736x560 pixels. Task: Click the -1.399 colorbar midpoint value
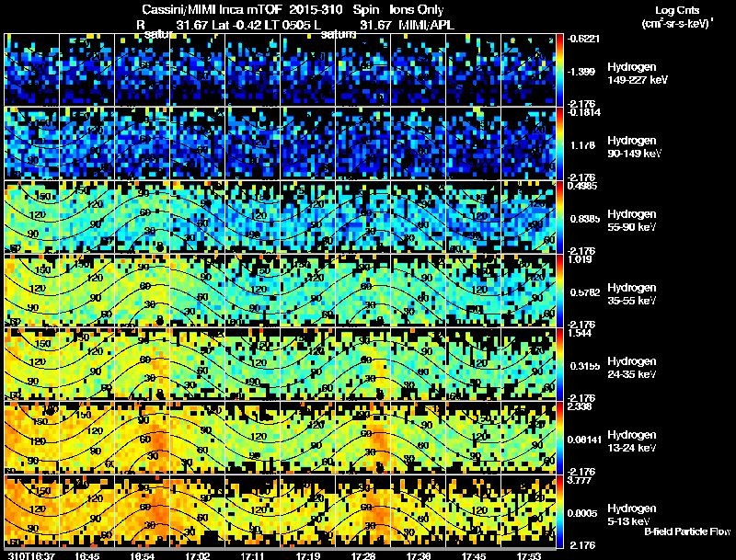click(581, 72)
